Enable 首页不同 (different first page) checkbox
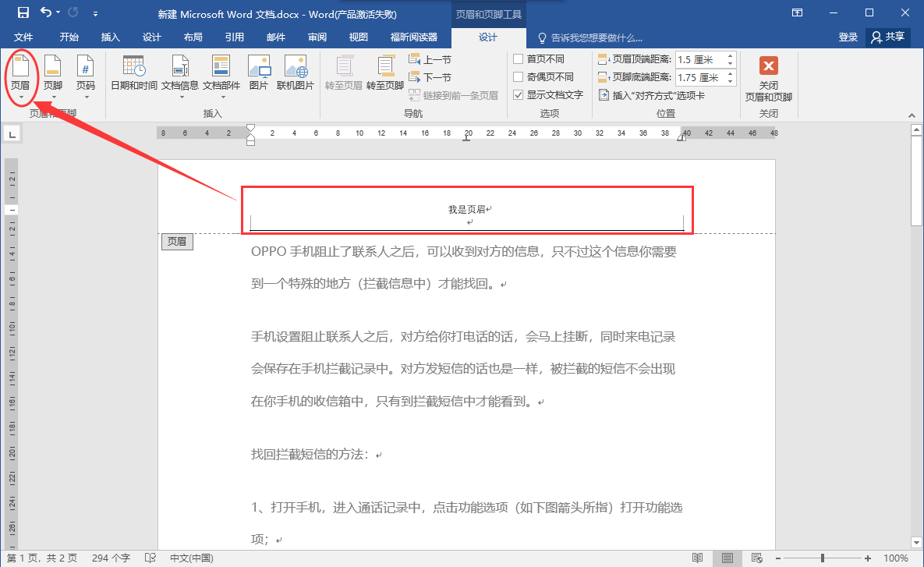The width and height of the screenshot is (924, 567). (518, 59)
